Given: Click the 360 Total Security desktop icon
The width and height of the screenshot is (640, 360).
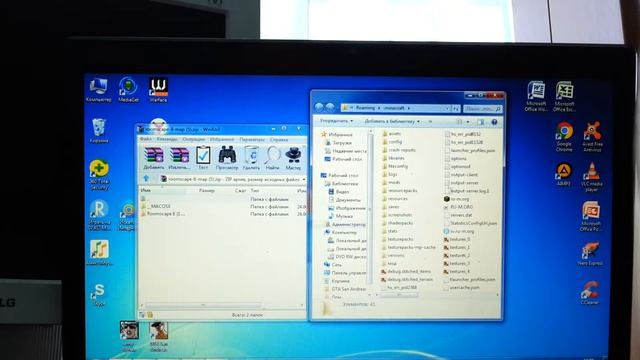Looking at the screenshot, I should pyautogui.click(x=99, y=175).
